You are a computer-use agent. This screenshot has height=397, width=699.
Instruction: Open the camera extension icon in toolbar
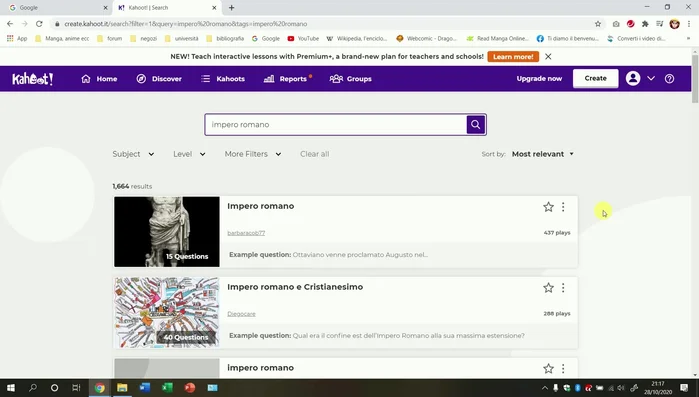pyautogui.click(x=616, y=24)
